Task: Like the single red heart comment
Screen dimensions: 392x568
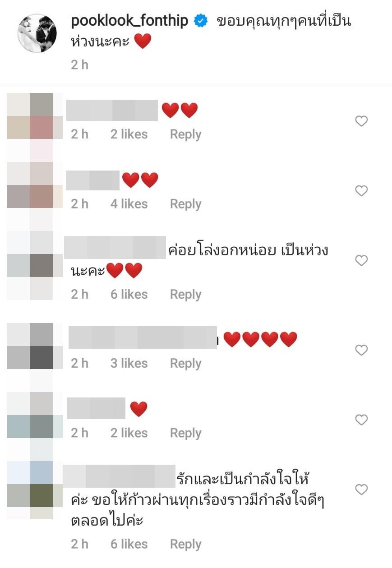Action: click(361, 420)
